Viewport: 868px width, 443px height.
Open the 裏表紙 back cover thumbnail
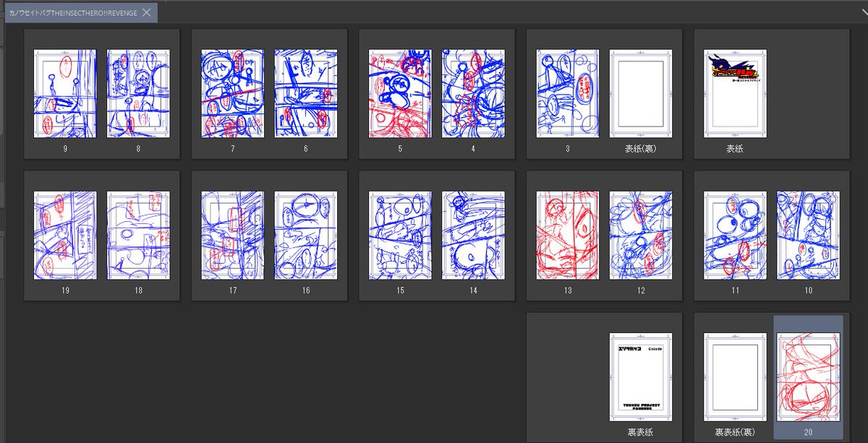coord(641,377)
